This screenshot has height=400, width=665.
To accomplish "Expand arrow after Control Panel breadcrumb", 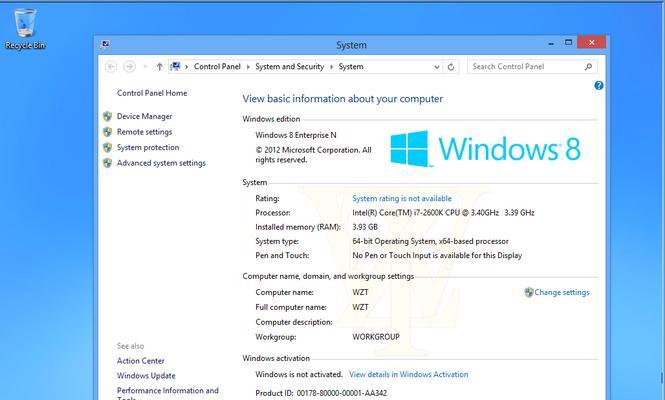I will click(248, 67).
